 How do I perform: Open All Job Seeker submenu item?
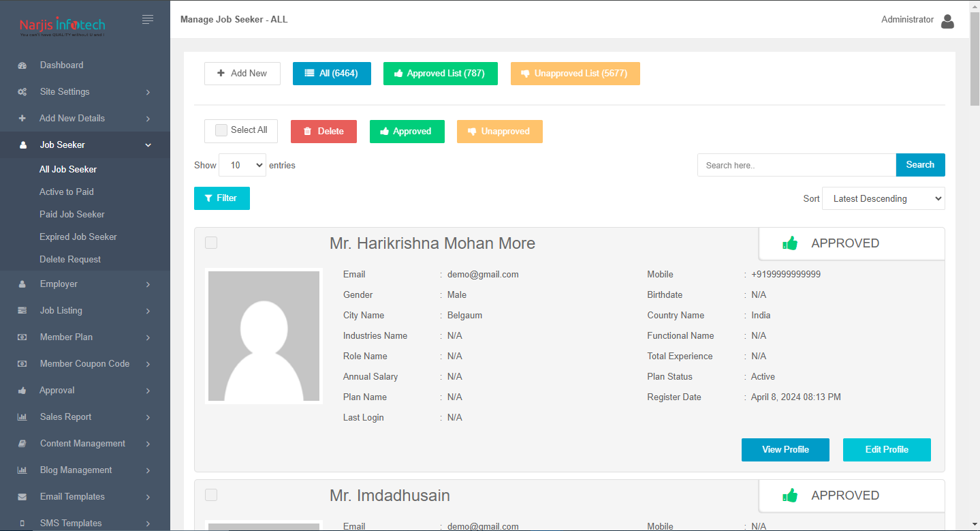pos(68,169)
